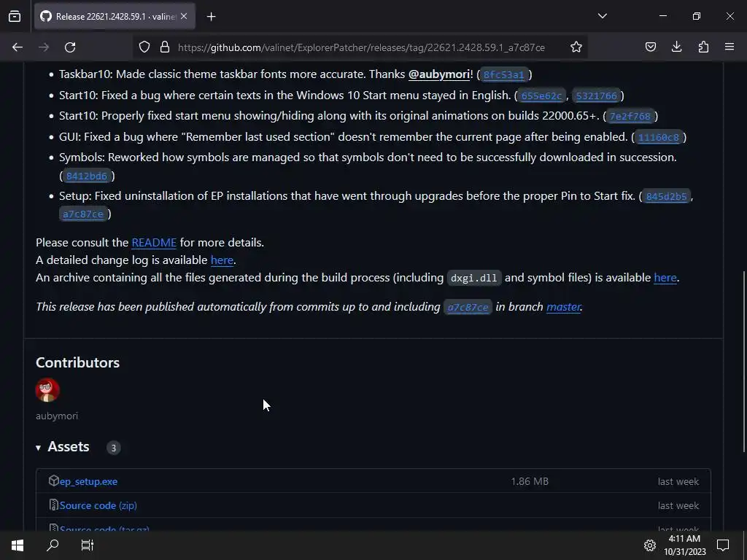Download ep_setup.exe asset
This screenshot has width=747, height=560.
pos(88,481)
